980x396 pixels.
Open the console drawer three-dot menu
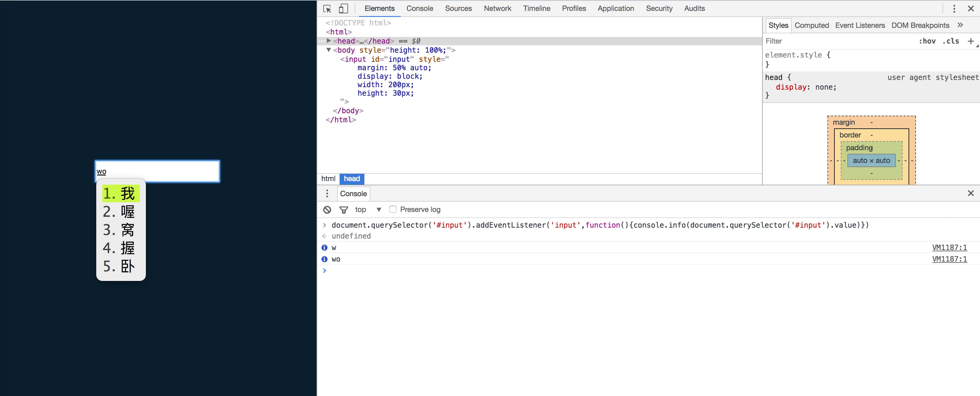click(x=327, y=194)
